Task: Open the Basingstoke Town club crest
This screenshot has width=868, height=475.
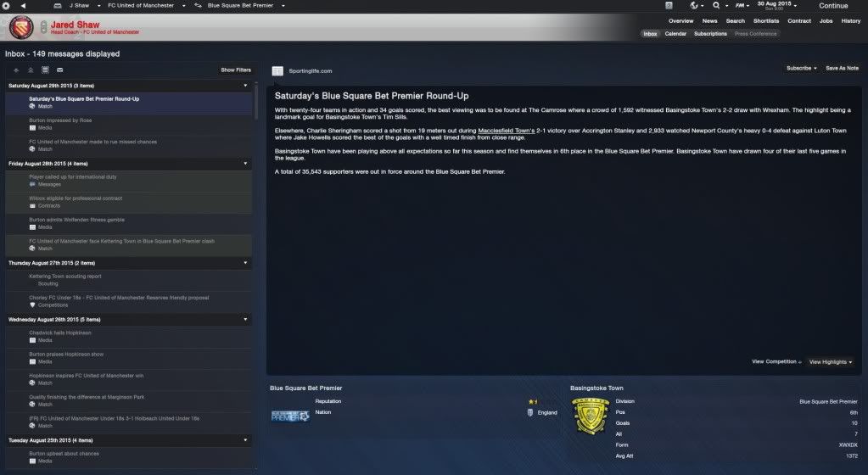Action: [x=590, y=416]
